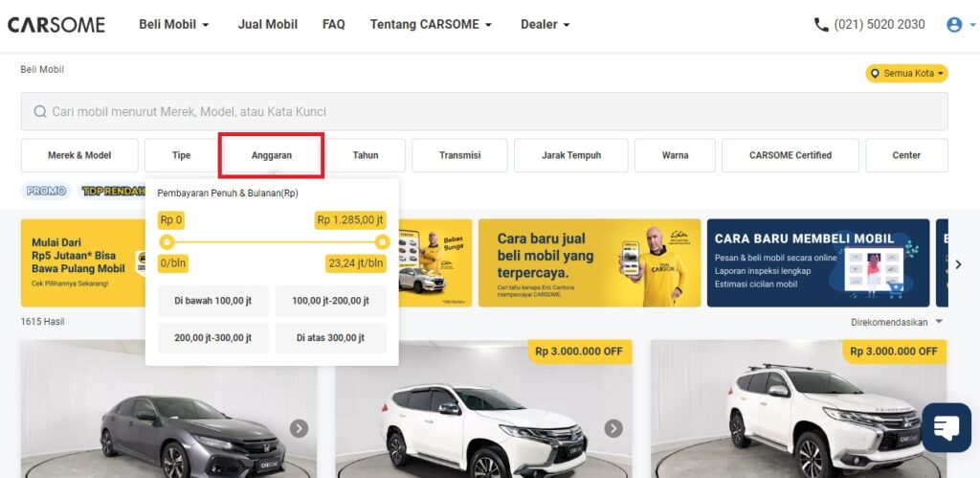980x478 pixels.
Task: Next photo arrow on gray Honda Civic card
Action: [x=299, y=428]
